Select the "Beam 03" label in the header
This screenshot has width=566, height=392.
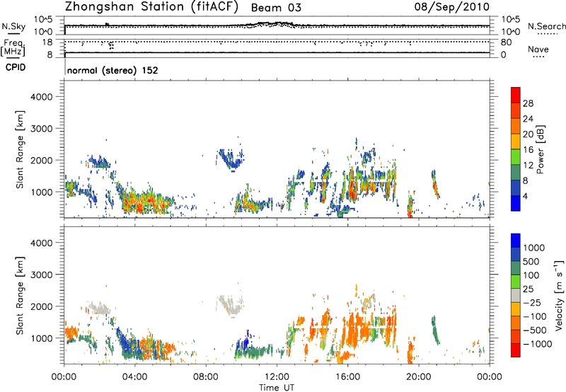[x=276, y=8]
